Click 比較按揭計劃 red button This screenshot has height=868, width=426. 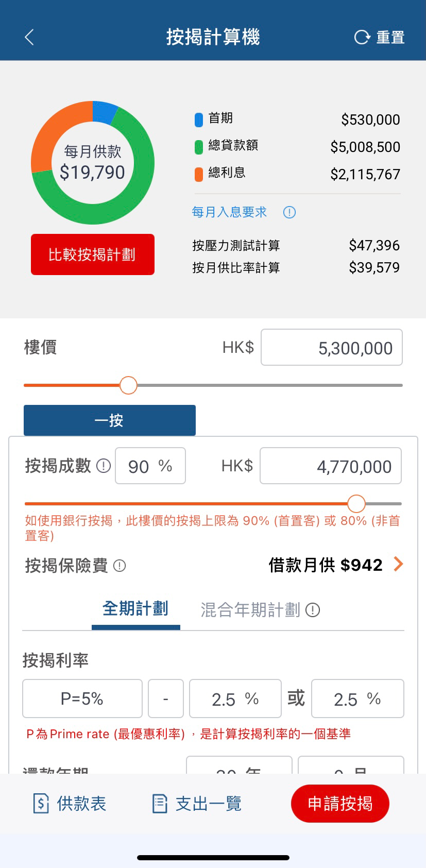pos(93,254)
